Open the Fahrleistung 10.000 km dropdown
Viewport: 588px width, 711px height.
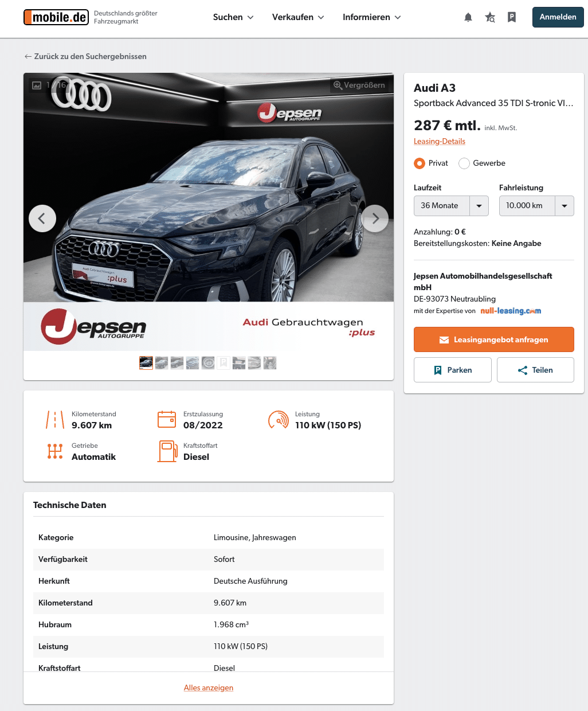(x=536, y=206)
